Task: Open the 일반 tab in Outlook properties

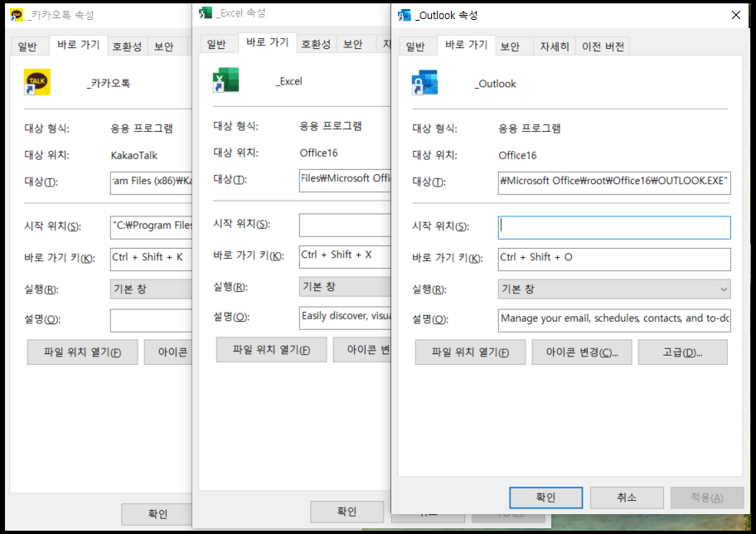Action: click(415, 46)
